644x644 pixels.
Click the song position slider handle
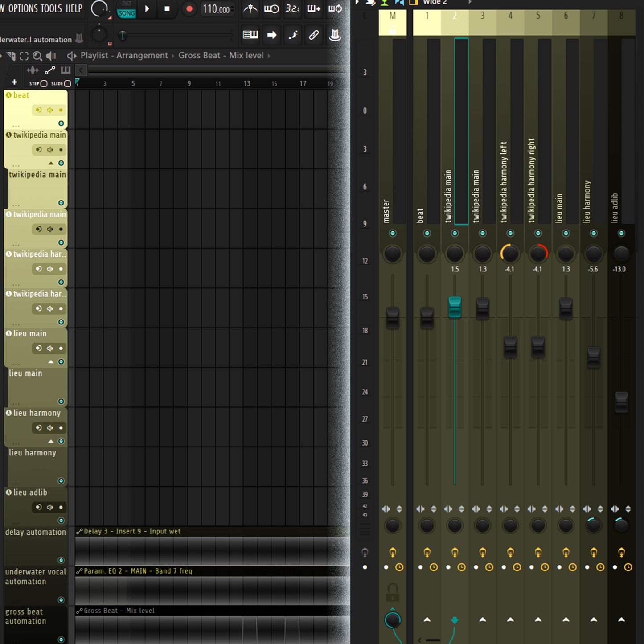tap(123, 35)
